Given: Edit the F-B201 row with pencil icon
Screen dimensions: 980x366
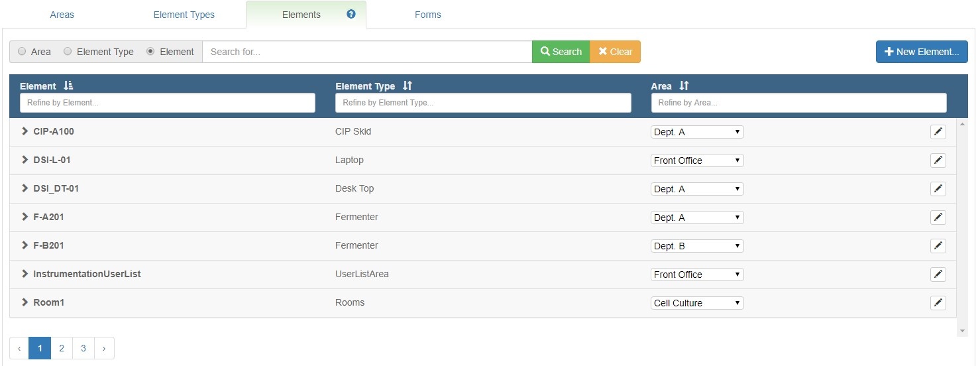Looking at the screenshot, I should [938, 246].
